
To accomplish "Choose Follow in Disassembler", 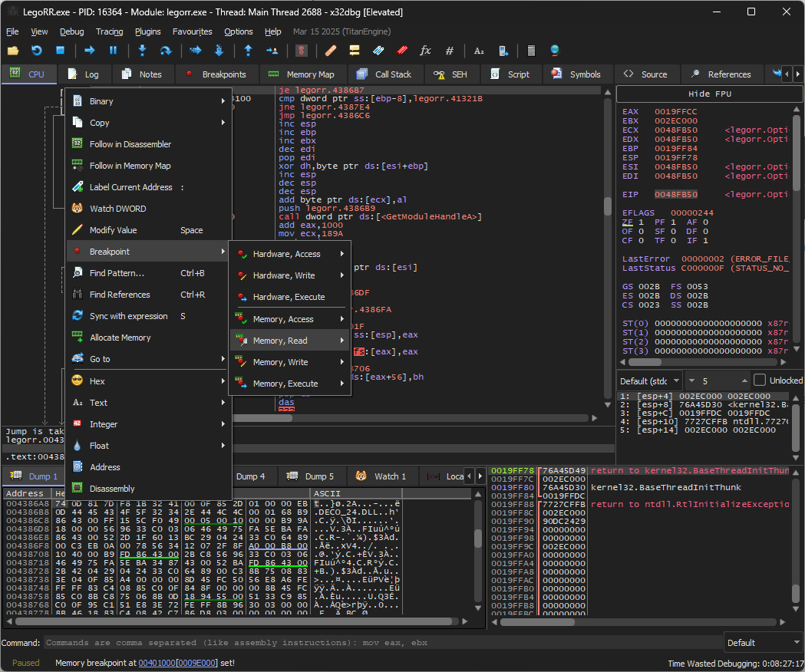I will click(x=149, y=144).
